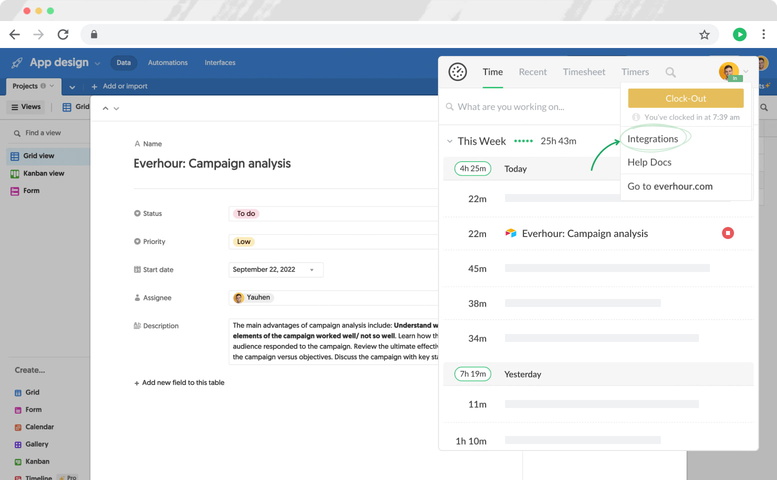Click the Find a view search field

click(x=43, y=133)
